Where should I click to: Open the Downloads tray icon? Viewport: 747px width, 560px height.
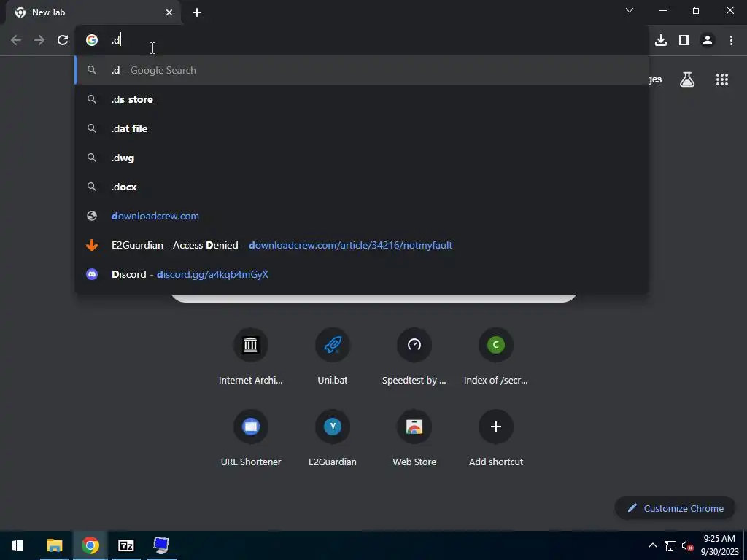point(660,40)
